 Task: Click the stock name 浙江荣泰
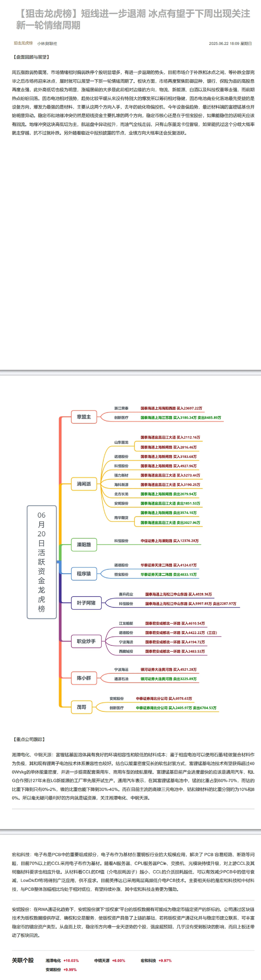point(121,408)
